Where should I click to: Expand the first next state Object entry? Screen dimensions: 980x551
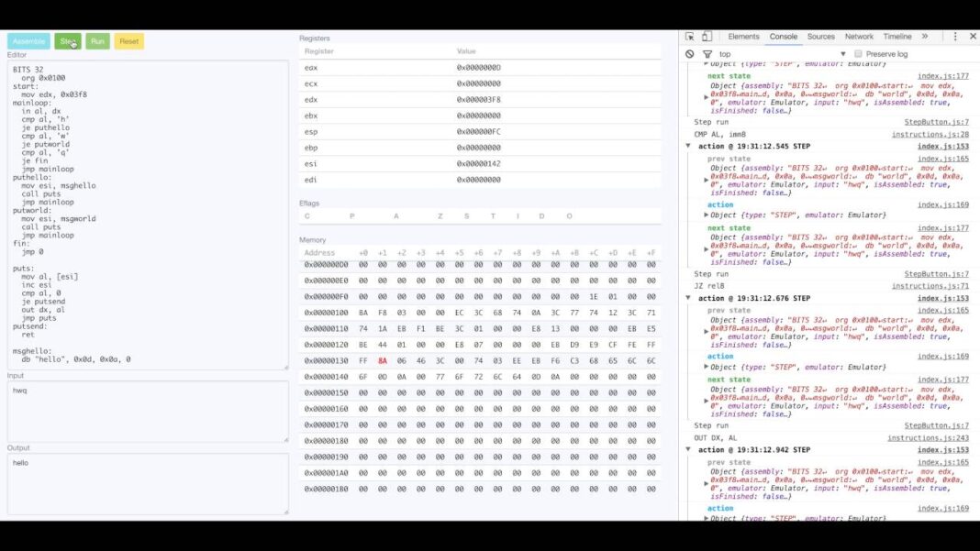coord(706,97)
